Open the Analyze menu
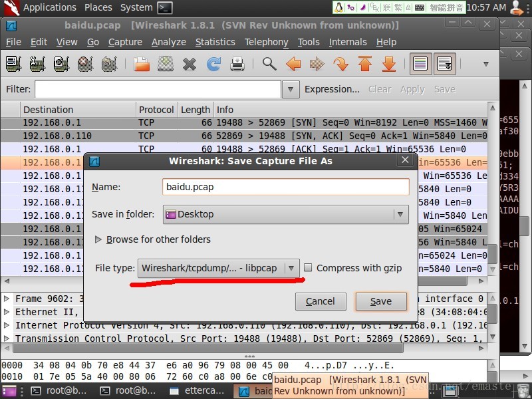The height and width of the screenshot is (399, 532). (x=169, y=42)
